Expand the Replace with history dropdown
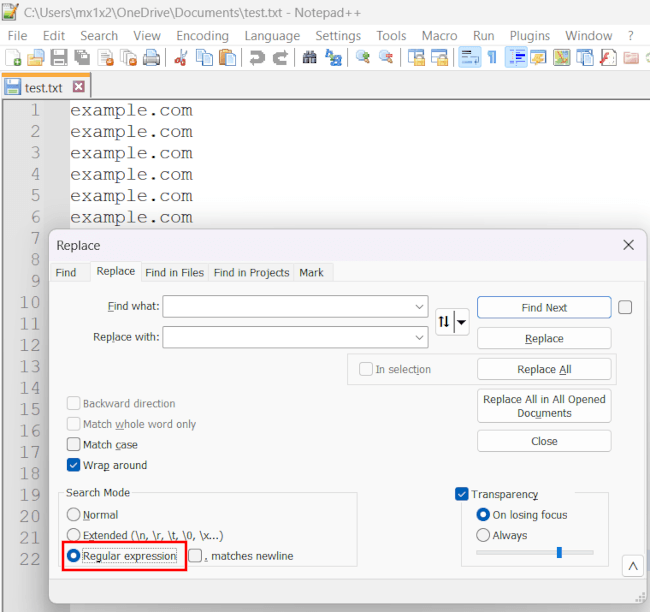Screen dimensions: 650x612 (419, 338)
